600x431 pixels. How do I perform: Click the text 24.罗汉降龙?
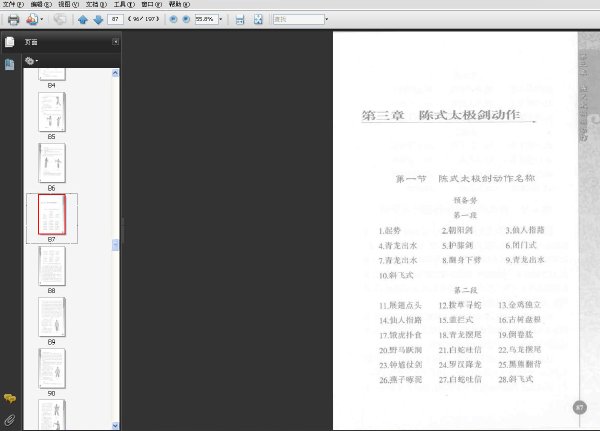460,365
